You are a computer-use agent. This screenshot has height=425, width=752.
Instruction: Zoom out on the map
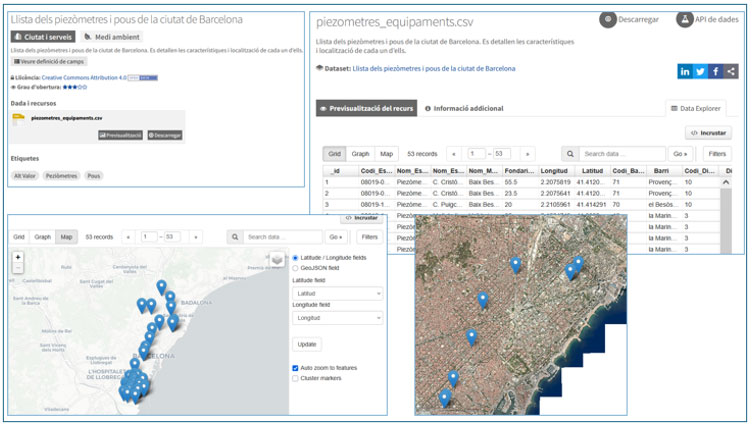(18, 268)
